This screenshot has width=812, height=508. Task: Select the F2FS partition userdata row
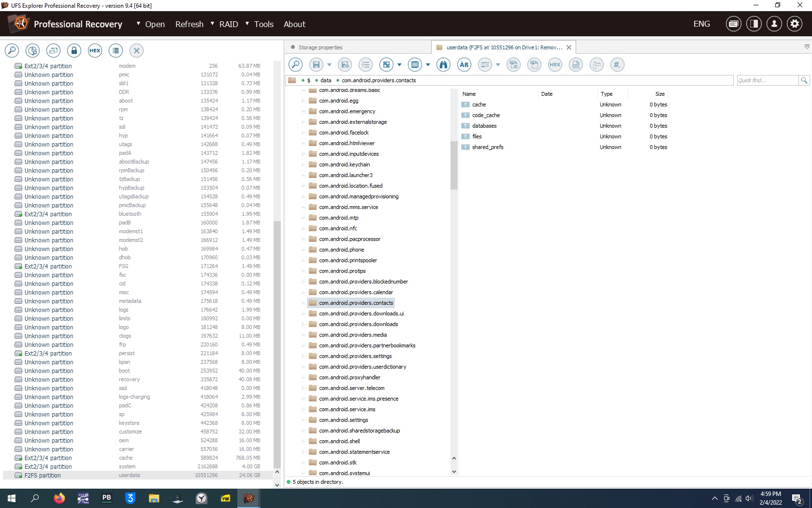[138, 476]
